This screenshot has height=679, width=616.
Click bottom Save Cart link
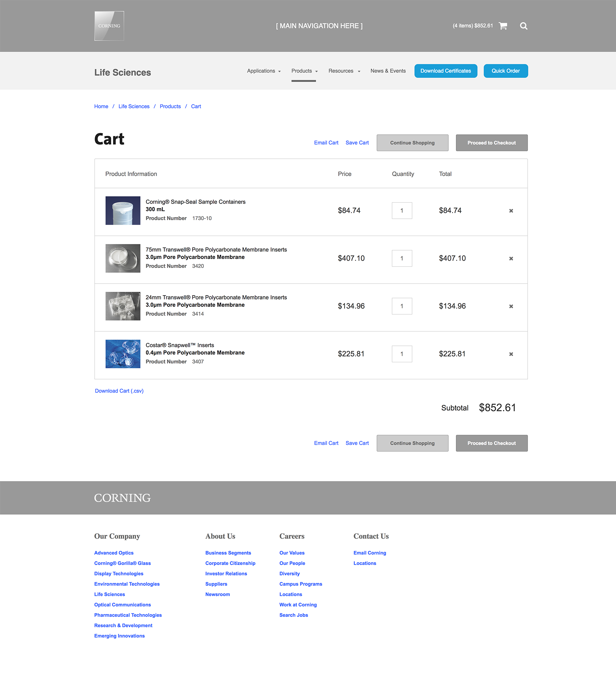tap(357, 443)
